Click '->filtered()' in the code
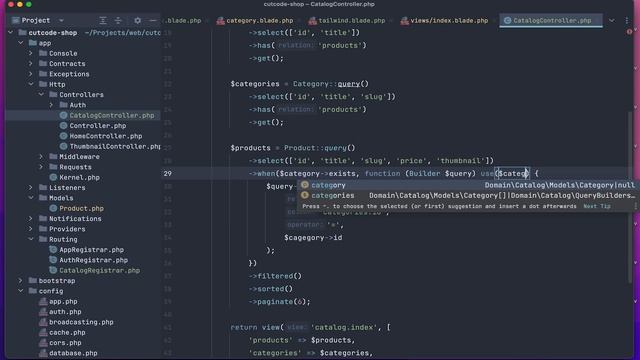Screen dimensions: 640x360 pyautogui.click(x=275, y=276)
